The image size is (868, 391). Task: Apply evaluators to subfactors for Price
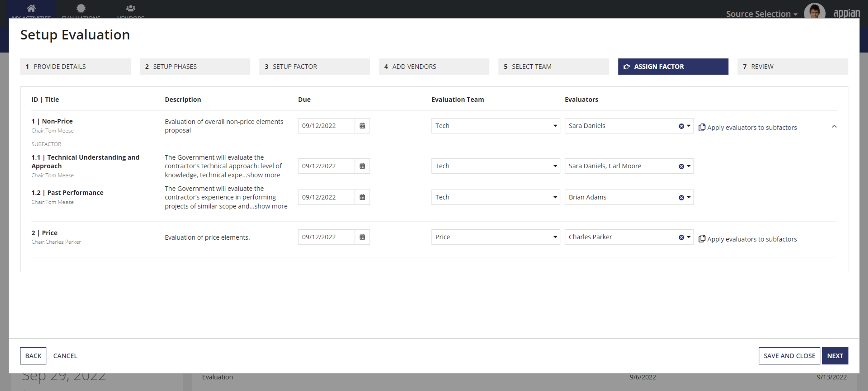[752, 239]
